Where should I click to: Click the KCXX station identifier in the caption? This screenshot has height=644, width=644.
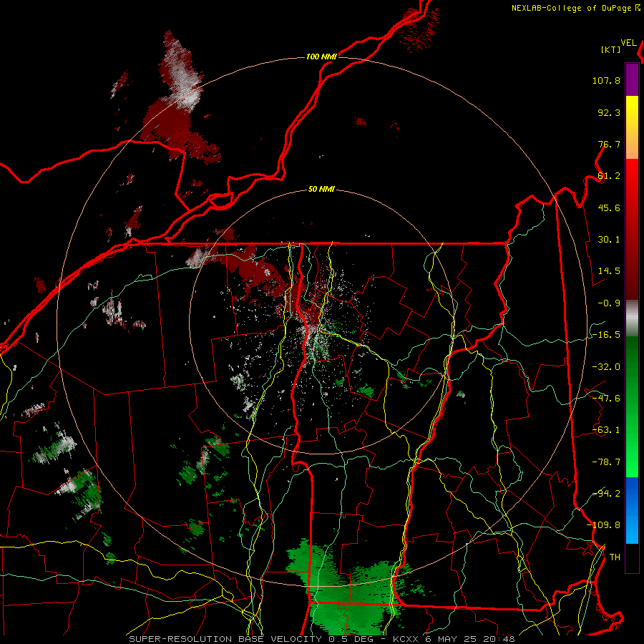(406, 639)
